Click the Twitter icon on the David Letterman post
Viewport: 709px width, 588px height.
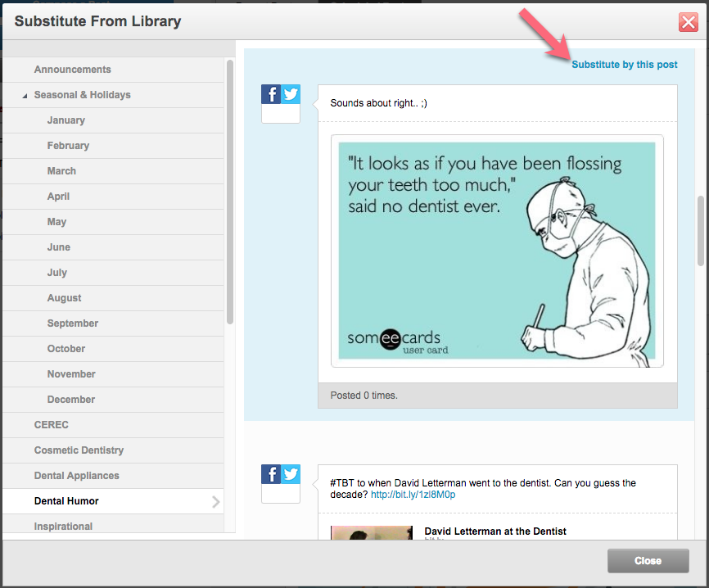coord(291,474)
